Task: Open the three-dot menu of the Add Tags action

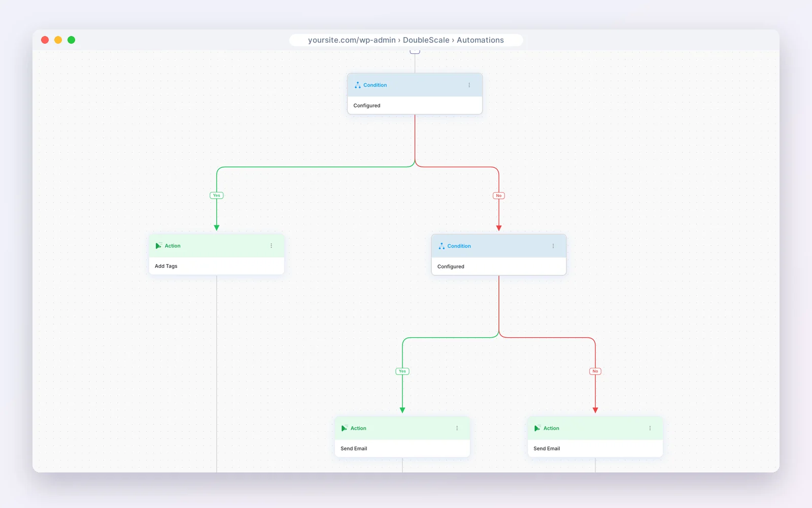Action: tap(272, 246)
